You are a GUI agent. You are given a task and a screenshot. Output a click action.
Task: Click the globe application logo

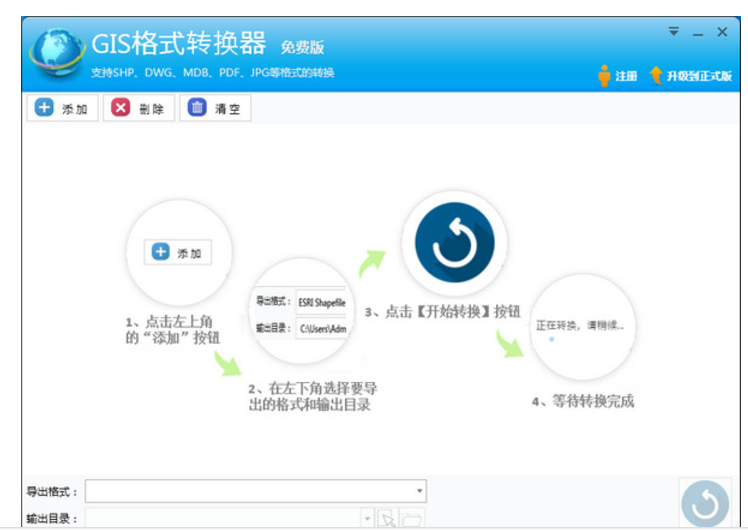click(x=58, y=55)
